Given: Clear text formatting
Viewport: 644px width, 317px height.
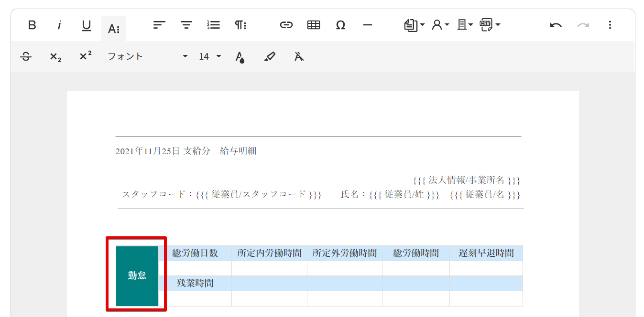Looking at the screenshot, I should pyautogui.click(x=299, y=57).
